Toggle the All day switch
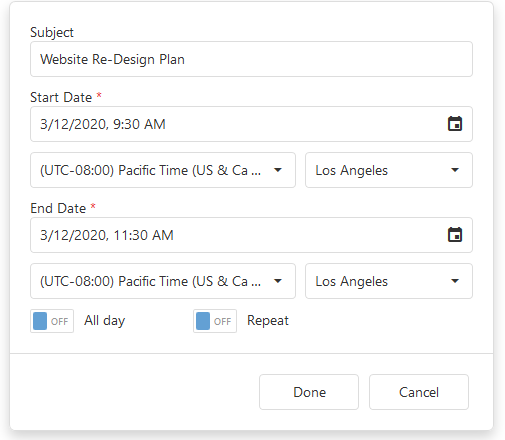 coord(52,321)
